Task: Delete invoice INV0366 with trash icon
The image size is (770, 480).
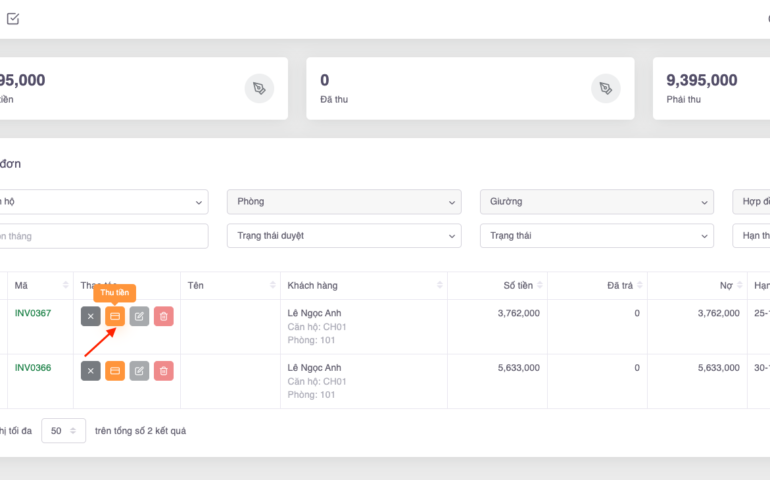Action: click(164, 371)
